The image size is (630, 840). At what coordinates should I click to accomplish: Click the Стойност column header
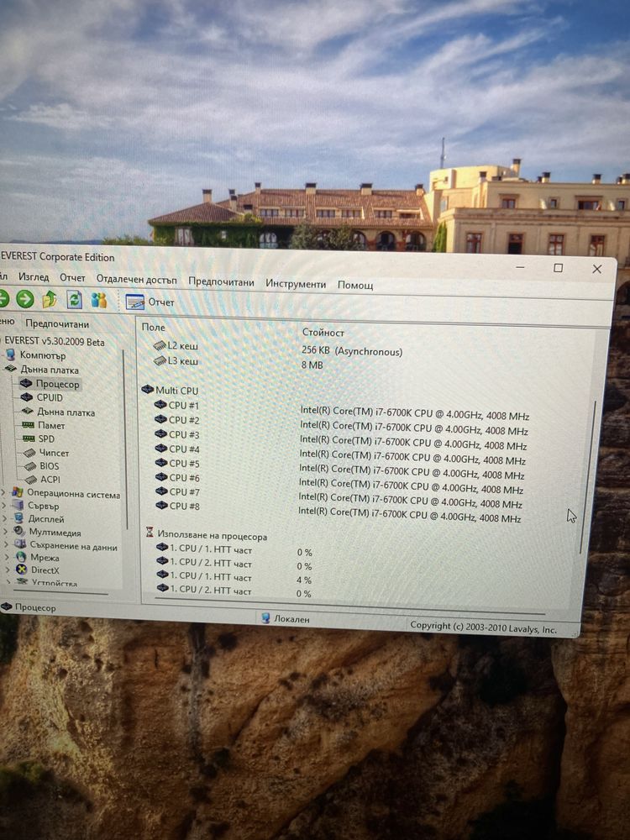[323, 332]
